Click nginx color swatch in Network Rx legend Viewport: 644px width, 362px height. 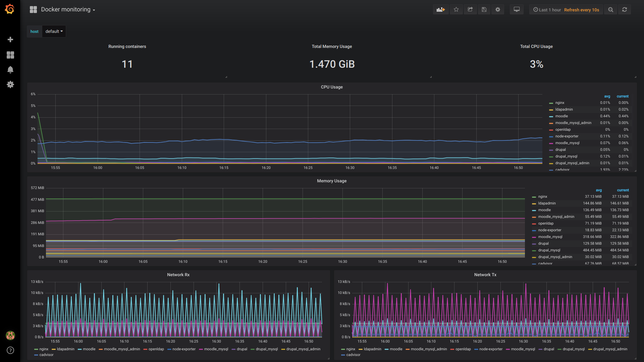[x=36, y=350]
